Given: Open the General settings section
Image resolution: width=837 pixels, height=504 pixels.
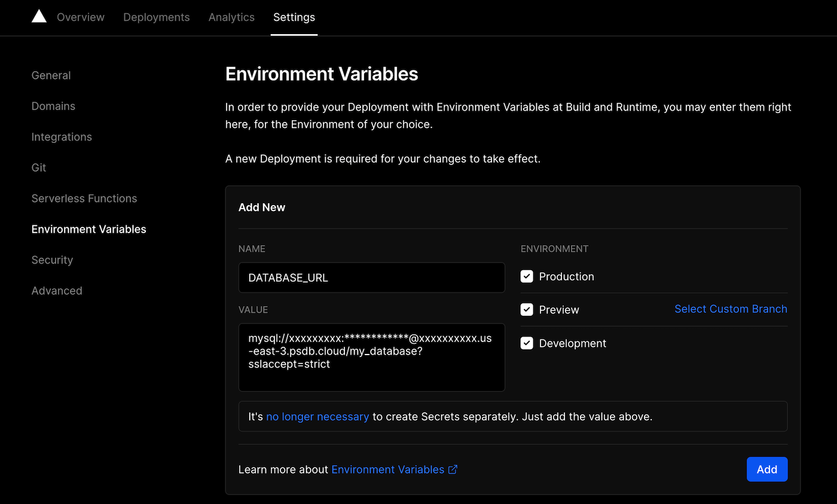Looking at the screenshot, I should click(x=51, y=75).
